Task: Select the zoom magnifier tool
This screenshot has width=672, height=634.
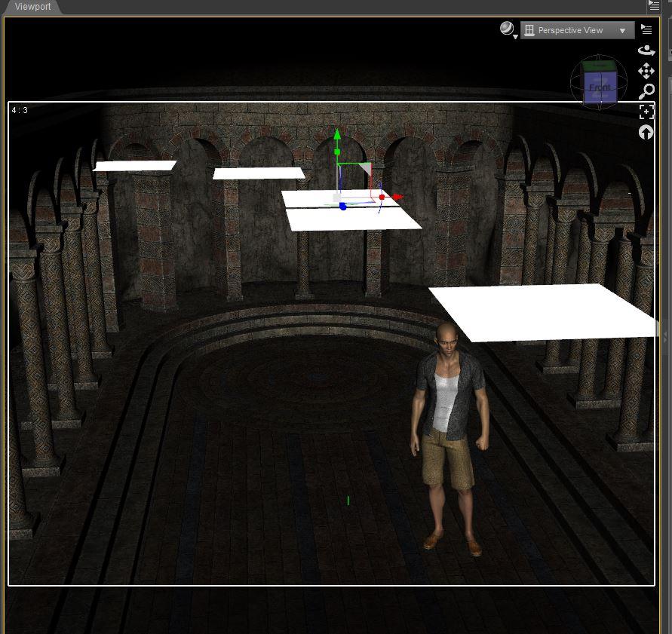Action: click(x=646, y=90)
